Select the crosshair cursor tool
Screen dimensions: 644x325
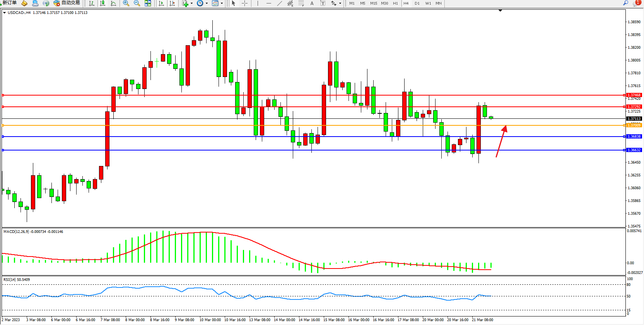pos(244,3)
